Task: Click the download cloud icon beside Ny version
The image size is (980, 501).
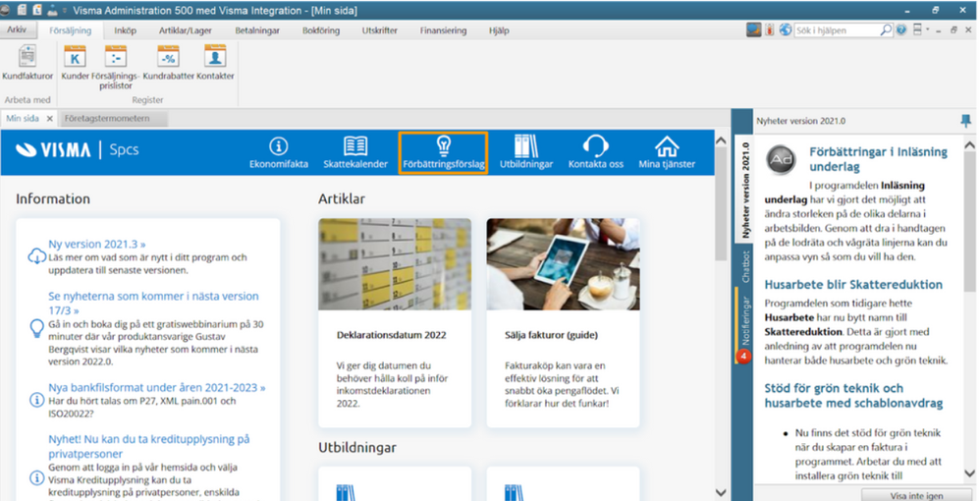Action: click(x=37, y=256)
